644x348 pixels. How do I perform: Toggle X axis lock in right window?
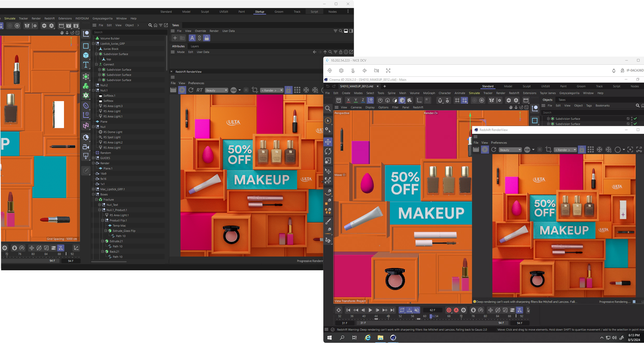coord(348,100)
